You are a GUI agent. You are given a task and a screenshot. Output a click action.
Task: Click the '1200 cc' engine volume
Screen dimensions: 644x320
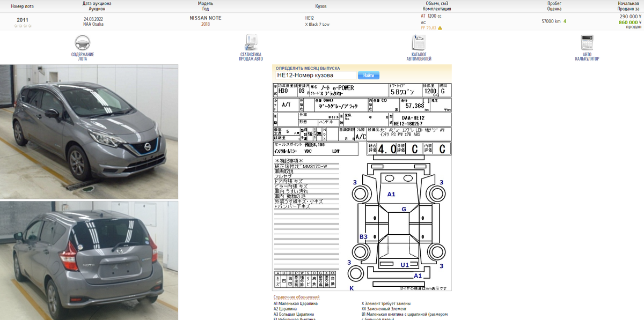[435, 16]
